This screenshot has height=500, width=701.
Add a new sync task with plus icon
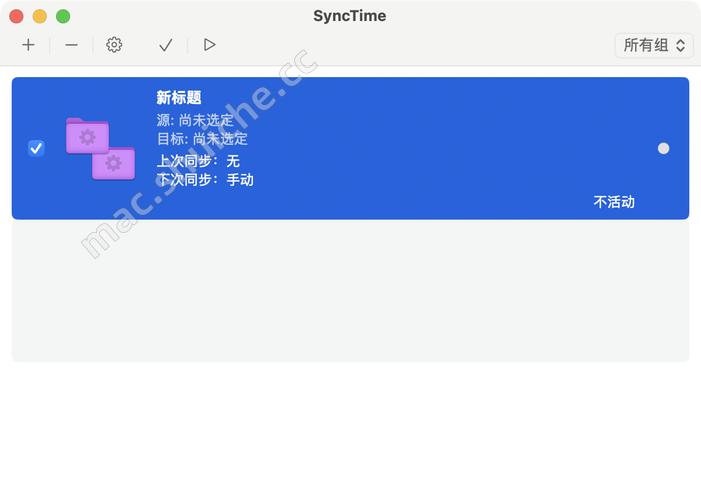pyautogui.click(x=28, y=45)
